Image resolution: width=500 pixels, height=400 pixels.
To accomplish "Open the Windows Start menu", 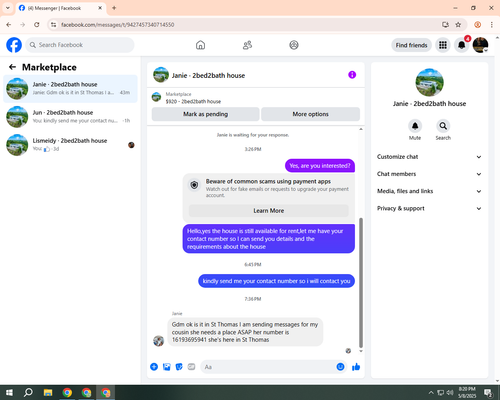I will tap(9, 393).
